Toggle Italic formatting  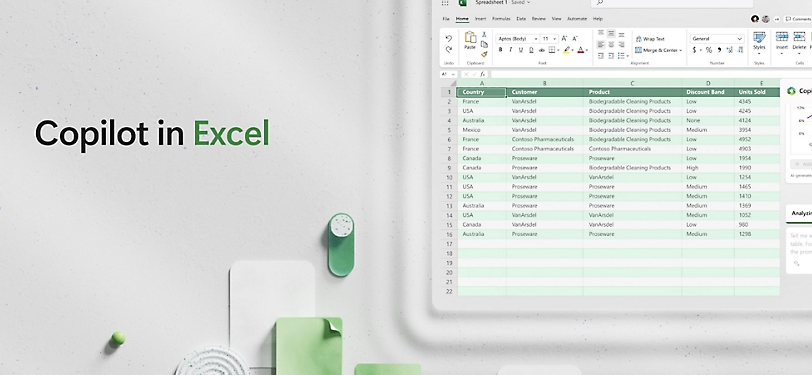pos(511,50)
